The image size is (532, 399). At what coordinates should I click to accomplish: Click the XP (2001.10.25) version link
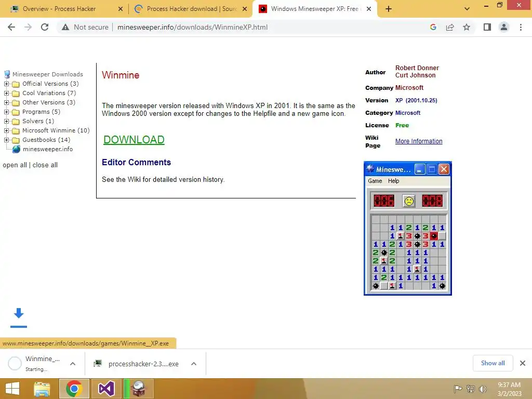pyautogui.click(x=416, y=100)
